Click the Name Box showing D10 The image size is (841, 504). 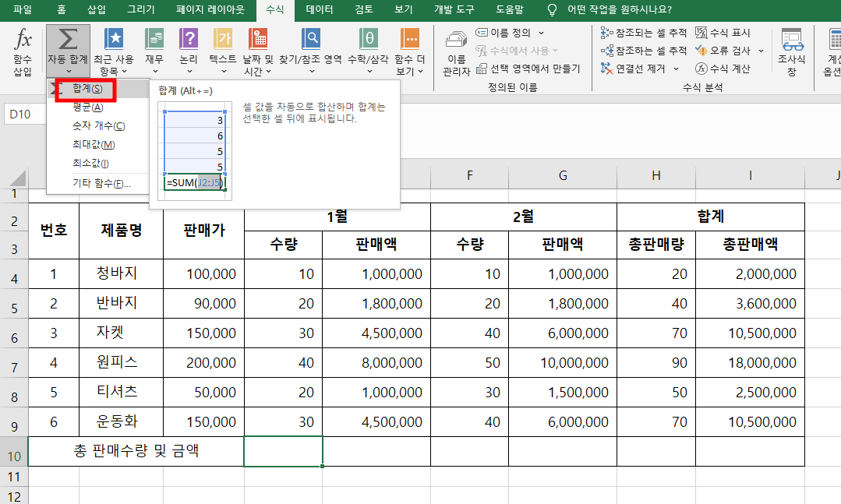(26, 115)
